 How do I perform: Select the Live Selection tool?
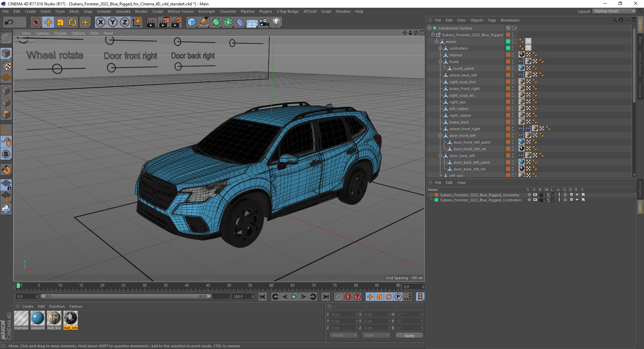point(36,22)
